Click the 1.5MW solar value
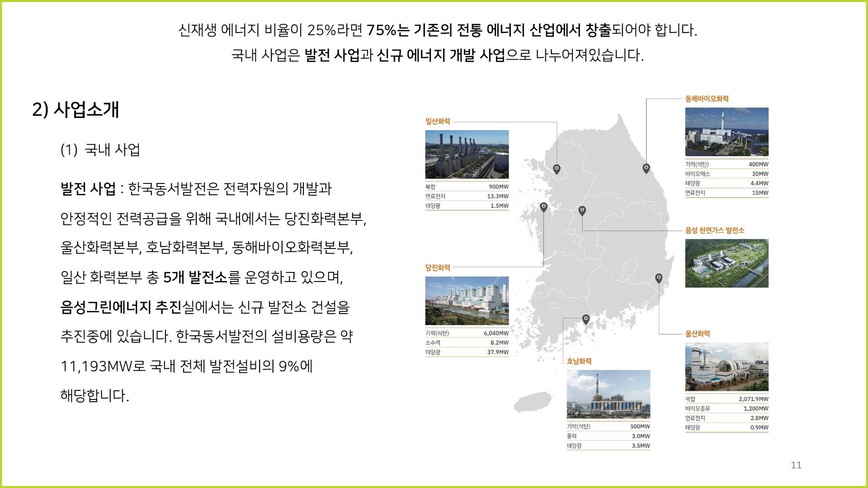 click(500, 206)
